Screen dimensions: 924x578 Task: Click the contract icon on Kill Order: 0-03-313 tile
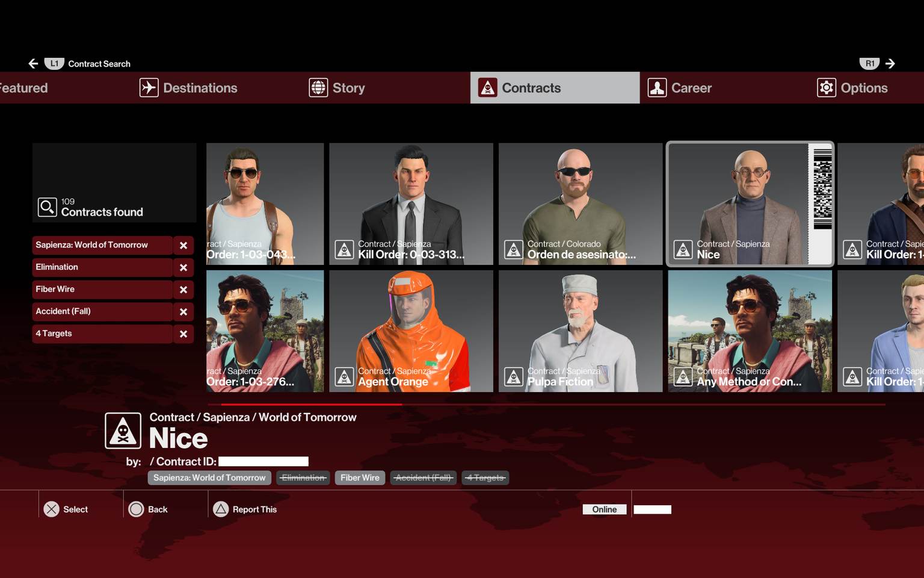tap(344, 250)
